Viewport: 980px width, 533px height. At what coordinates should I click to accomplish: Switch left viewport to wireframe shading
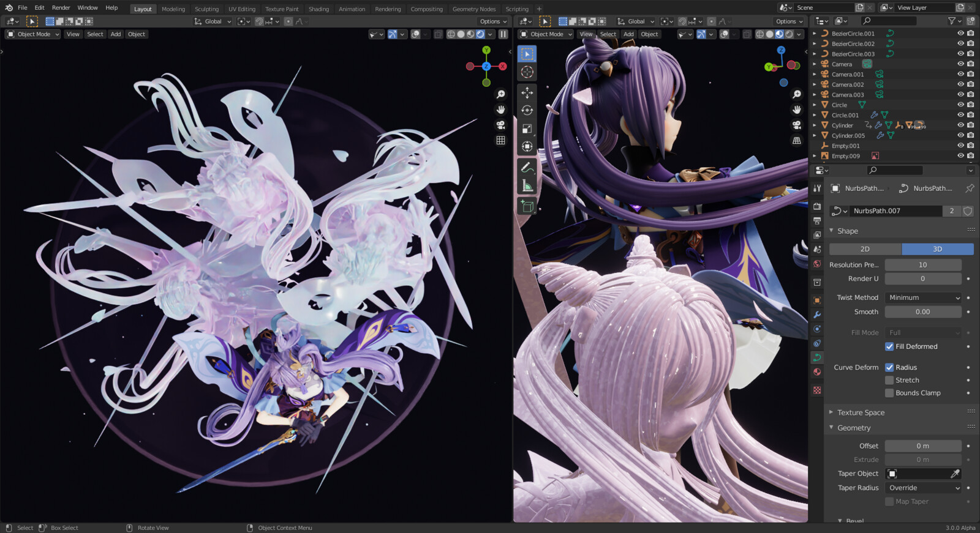451,34
